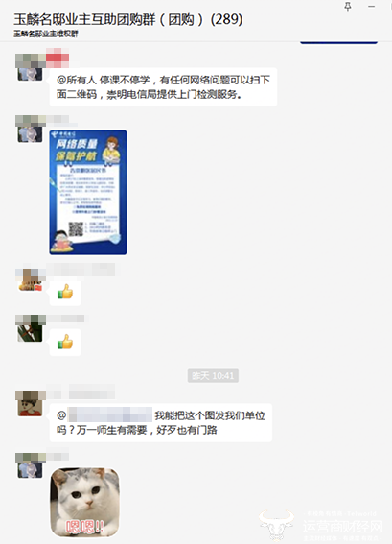Open the China Telecom network poster image
This screenshot has width=392, height=544.
point(88,192)
